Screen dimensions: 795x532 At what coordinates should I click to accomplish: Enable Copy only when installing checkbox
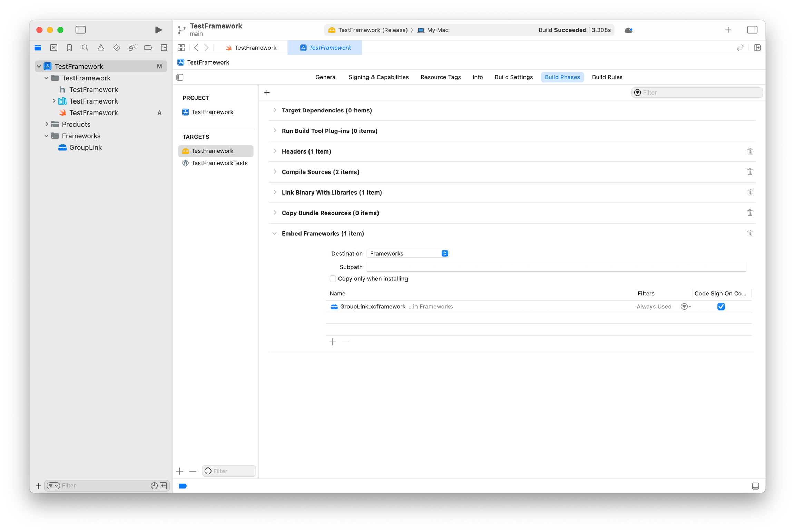click(x=333, y=279)
